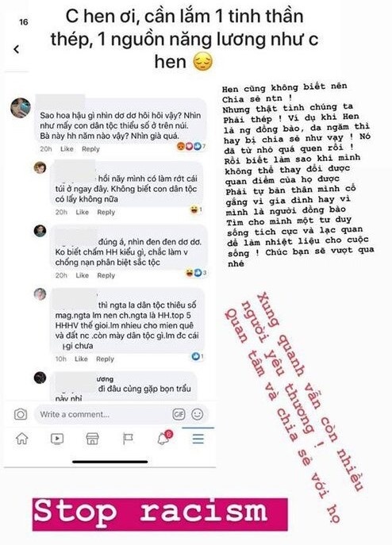This screenshot has height=545, width=392.
Task: Open the Marketplace storefront icon
Action: (x=92, y=439)
